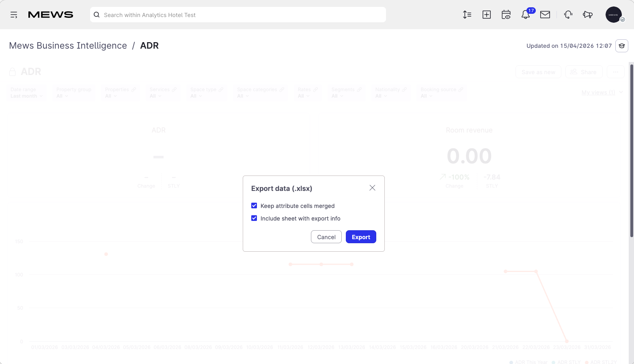Click the headset support icon

pos(568,15)
